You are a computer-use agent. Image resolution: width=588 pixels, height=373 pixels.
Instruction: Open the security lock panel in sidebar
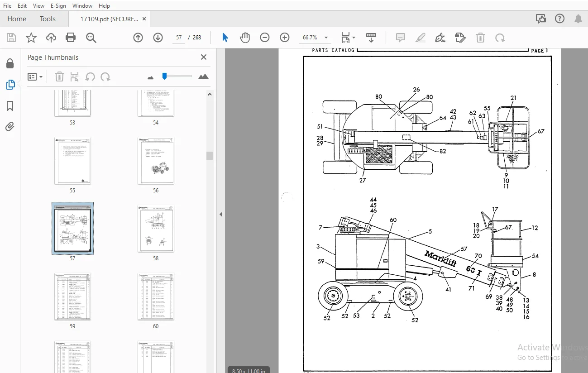(x=10, y=63)
